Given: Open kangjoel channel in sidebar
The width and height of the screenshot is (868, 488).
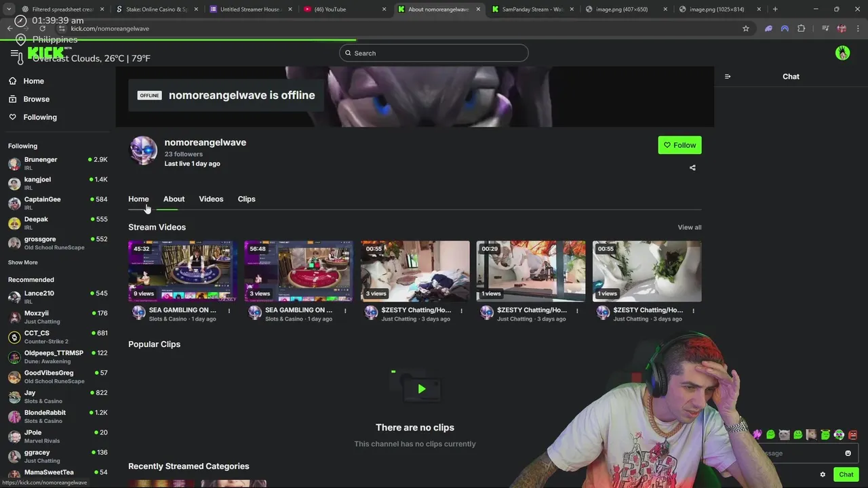Looking at the screenshot, I should (x=58, y=183).
